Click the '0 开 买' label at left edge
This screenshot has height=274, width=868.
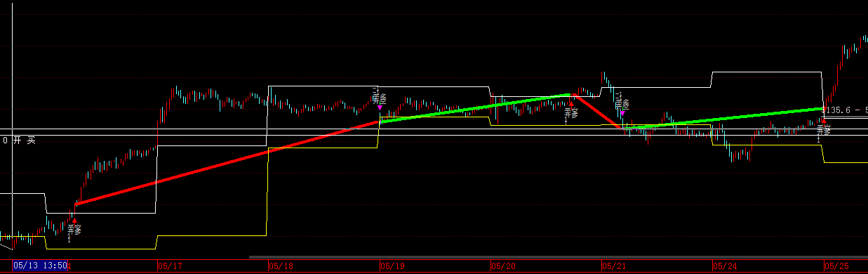[19, 141]
